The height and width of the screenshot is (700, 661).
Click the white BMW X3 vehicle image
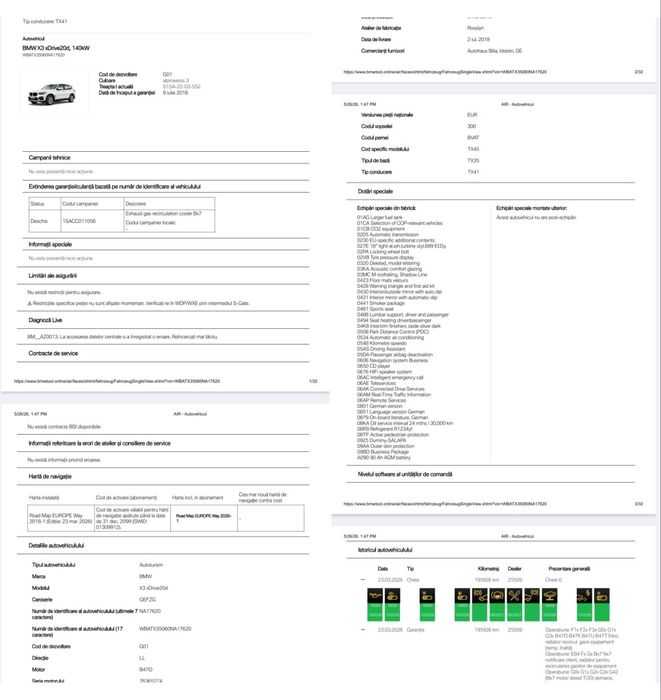[52, 94]
